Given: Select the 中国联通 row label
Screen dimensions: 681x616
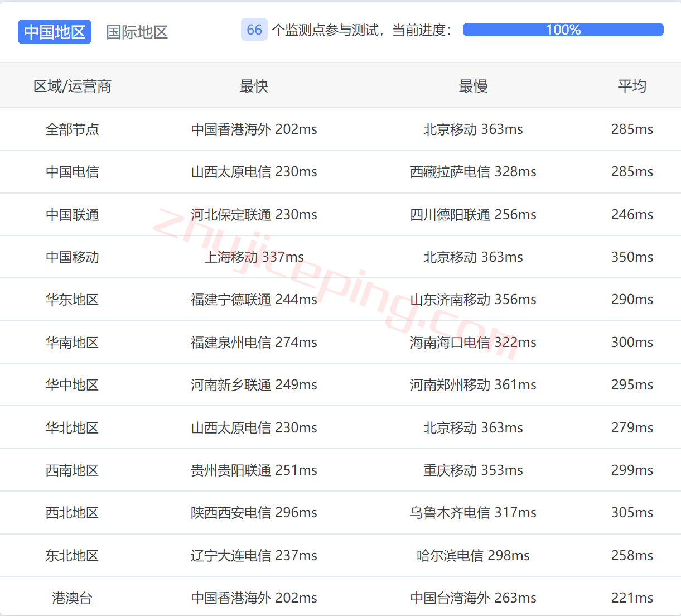Looking at the screenshot, I should [x=73, y=215].
